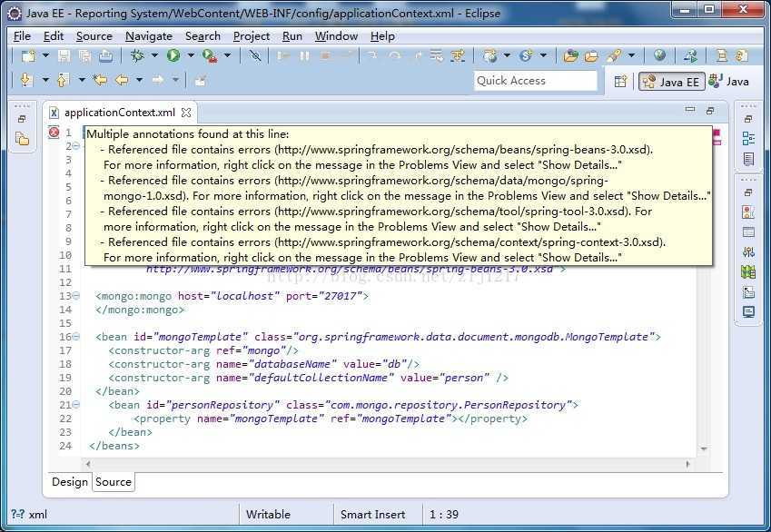Screen dimensions: 771x532
Task: Open the Debug dropdown arrow
Action: tap(154, 55)
